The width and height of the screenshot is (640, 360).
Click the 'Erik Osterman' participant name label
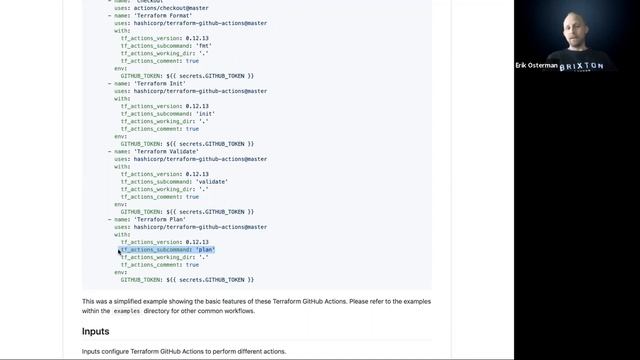point(536,65)
